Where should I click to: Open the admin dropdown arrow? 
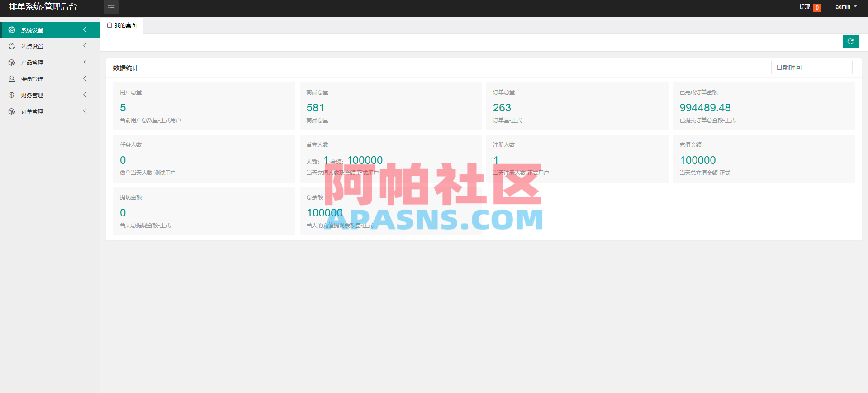(855, 6)
